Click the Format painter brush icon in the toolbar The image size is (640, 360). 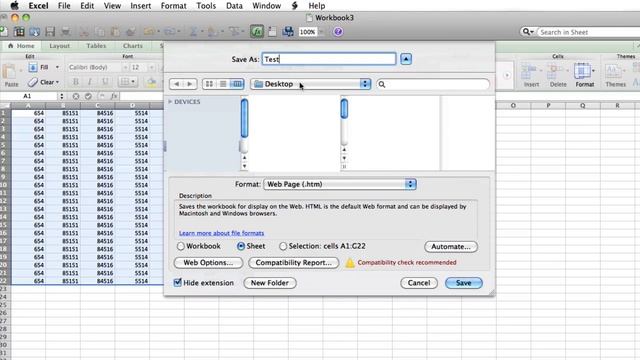[131, 31]
